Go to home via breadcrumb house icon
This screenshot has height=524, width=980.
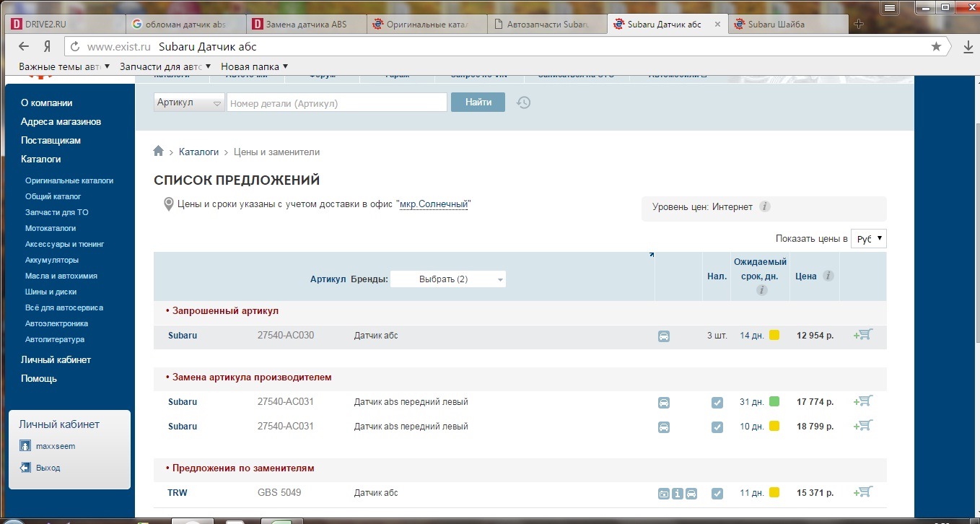(159, 152)
